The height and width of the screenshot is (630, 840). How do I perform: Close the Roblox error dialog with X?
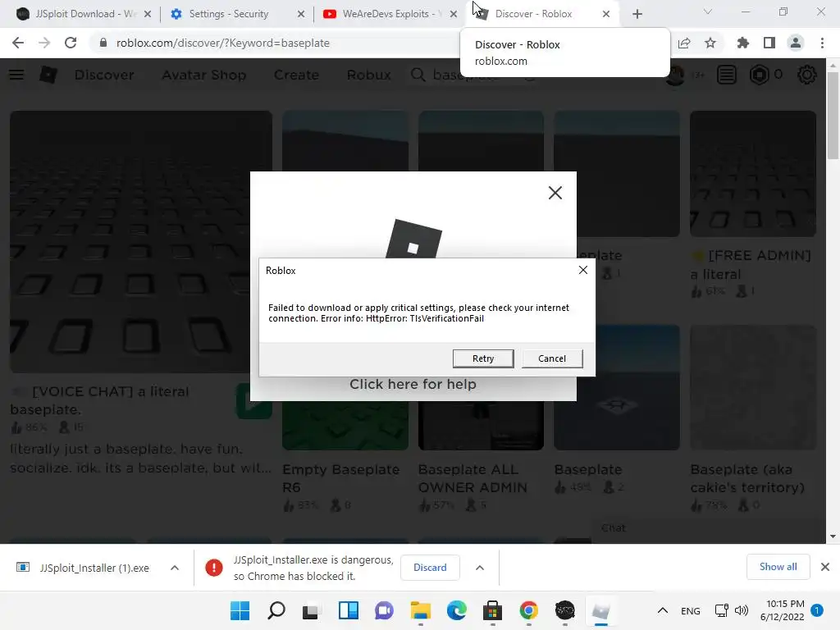583,270
